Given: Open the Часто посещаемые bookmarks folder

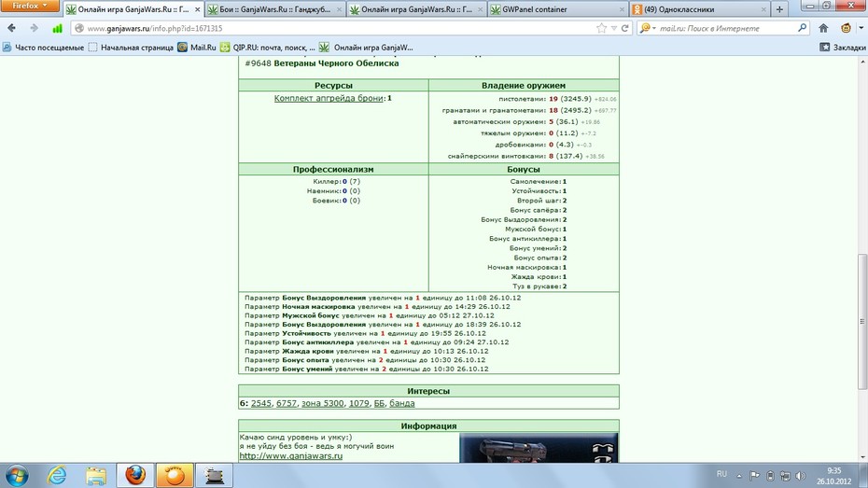Looking at the screenshot, I should [x=43, y=48].
